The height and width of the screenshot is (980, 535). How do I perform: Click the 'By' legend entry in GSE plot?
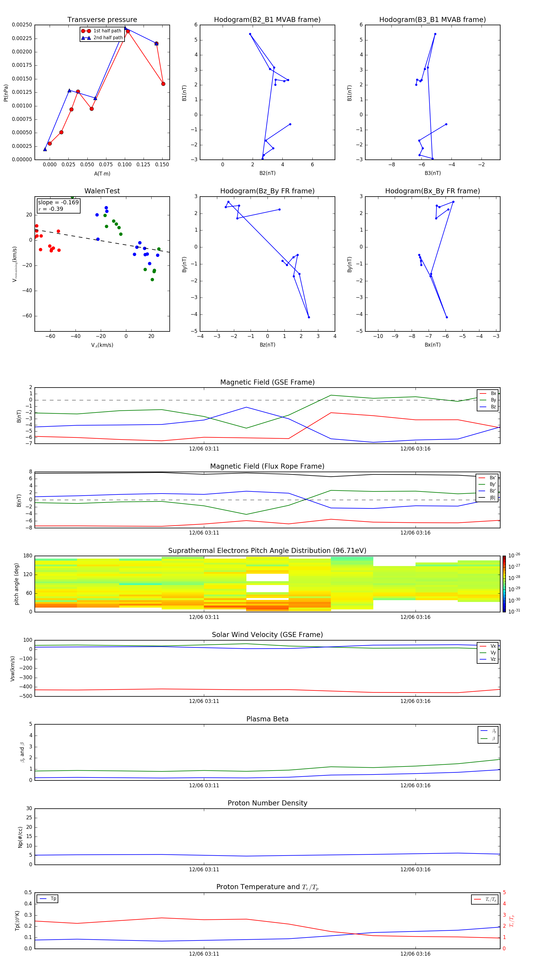tap(488, 400)
